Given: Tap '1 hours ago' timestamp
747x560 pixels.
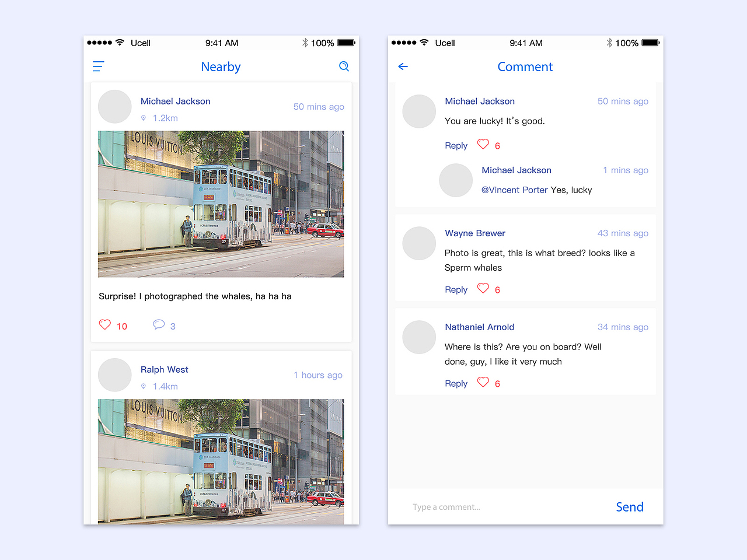Looking at the screenshot, I should (x=318, y=375).
